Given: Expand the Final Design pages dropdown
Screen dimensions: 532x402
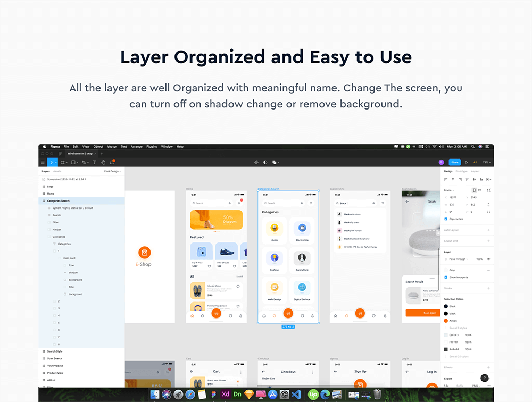Looking at the screenshot, I should tap(112, 171).
